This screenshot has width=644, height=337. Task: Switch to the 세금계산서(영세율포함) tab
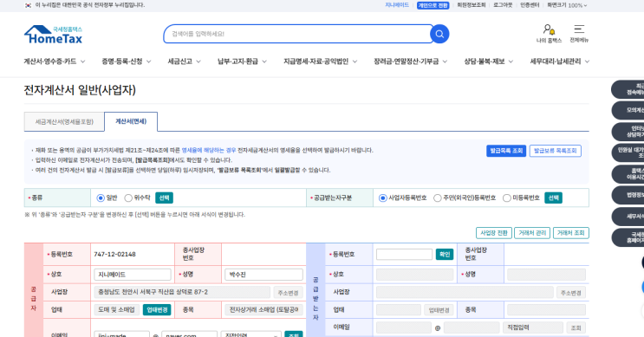pos(64,122)
